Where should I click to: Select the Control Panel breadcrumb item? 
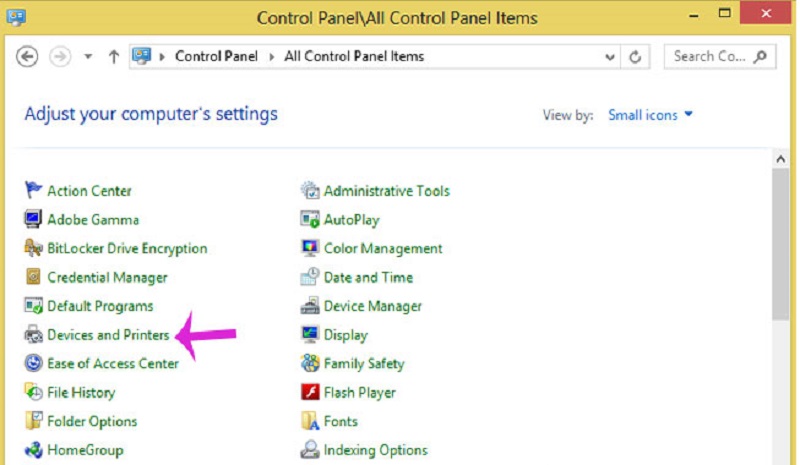click(x=216, y=56)
